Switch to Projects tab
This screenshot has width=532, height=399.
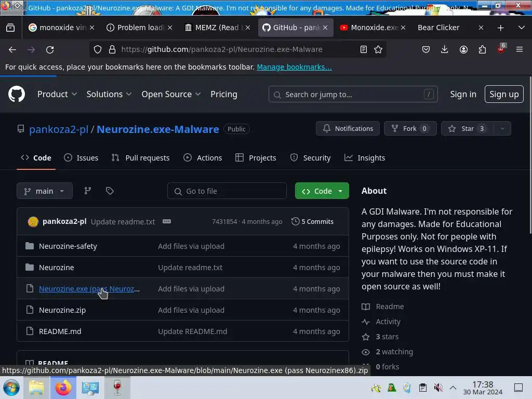[x=256, y=158]
